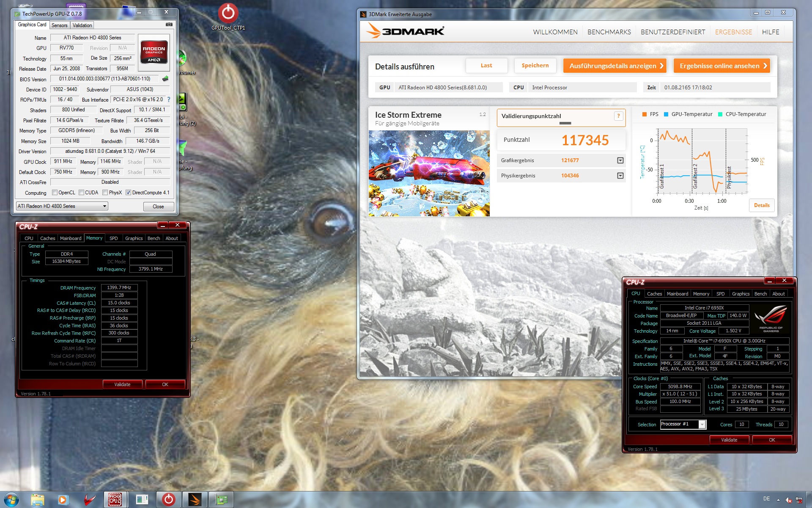The width and height of the screenshot is (812, 508).
Task: Click the Ice Storm Extreme thumbnail image
Action: (429, 173)
